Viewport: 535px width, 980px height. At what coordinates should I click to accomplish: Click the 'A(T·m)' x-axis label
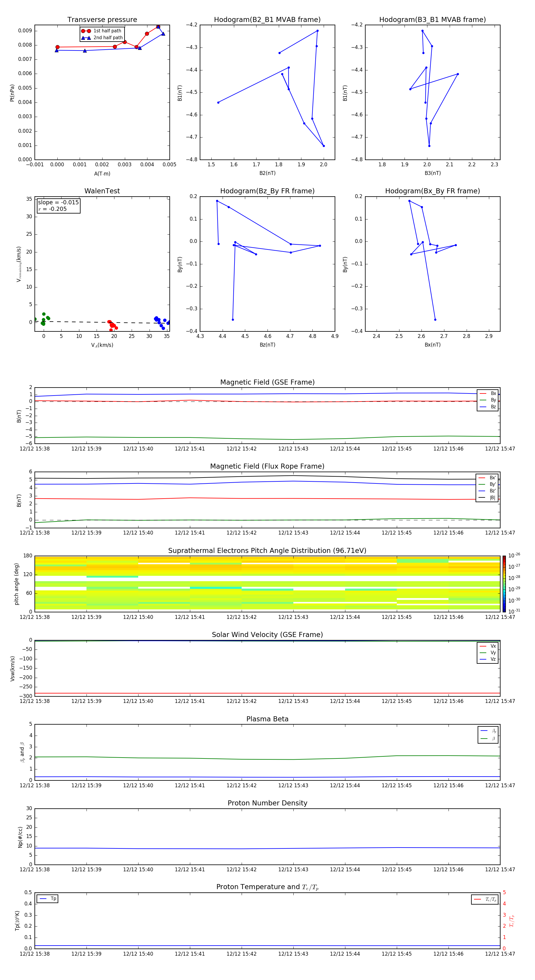point(102,174)
